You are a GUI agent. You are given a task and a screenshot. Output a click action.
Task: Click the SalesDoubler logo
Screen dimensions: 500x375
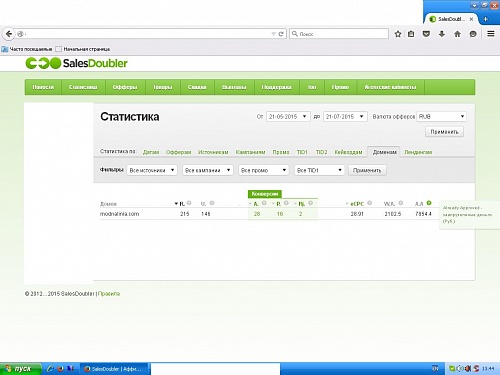tap(77, 63)
